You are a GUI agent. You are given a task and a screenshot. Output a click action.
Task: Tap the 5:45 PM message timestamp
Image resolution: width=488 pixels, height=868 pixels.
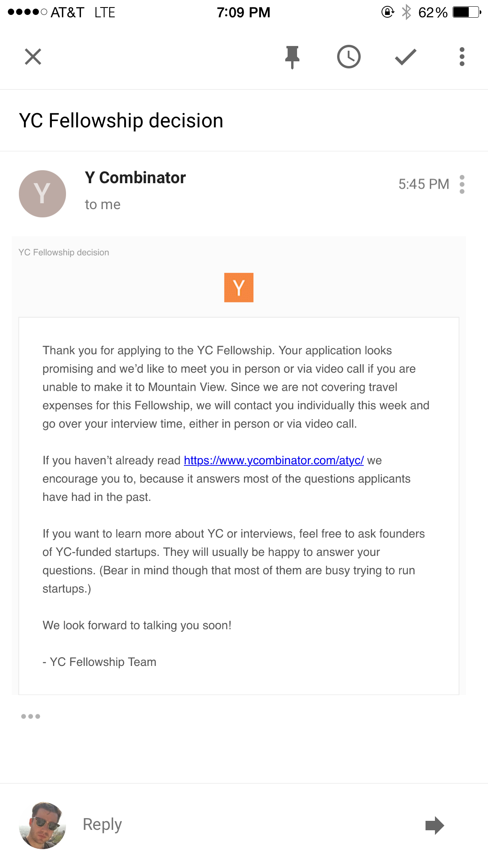[x=424, y=184]
